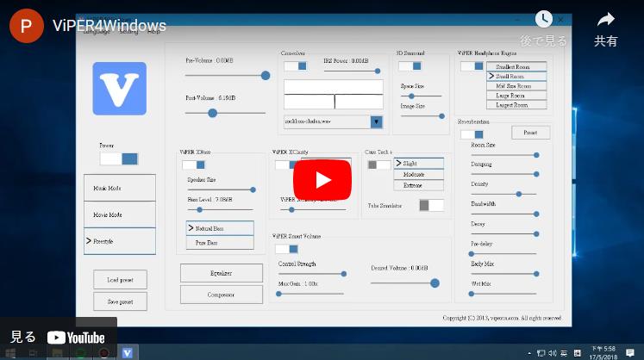Select Small Room headphone option
Viewport: 644px width, 360px height.
[x=516, y=77]
